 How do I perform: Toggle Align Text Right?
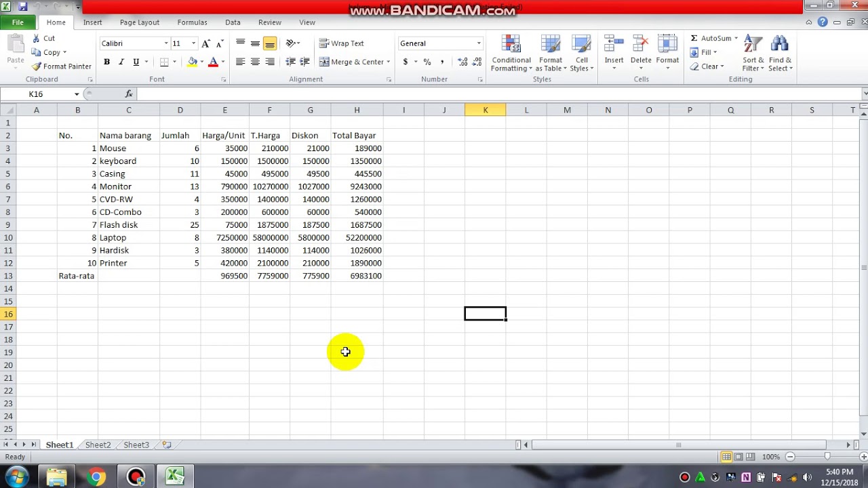click(x=270, y=62)
